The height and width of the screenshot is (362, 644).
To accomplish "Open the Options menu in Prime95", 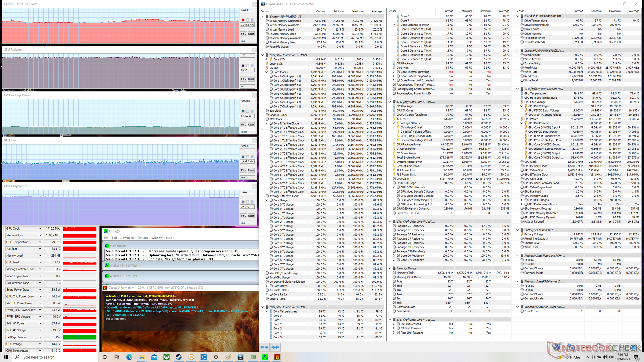I will (x=142, y=238).
